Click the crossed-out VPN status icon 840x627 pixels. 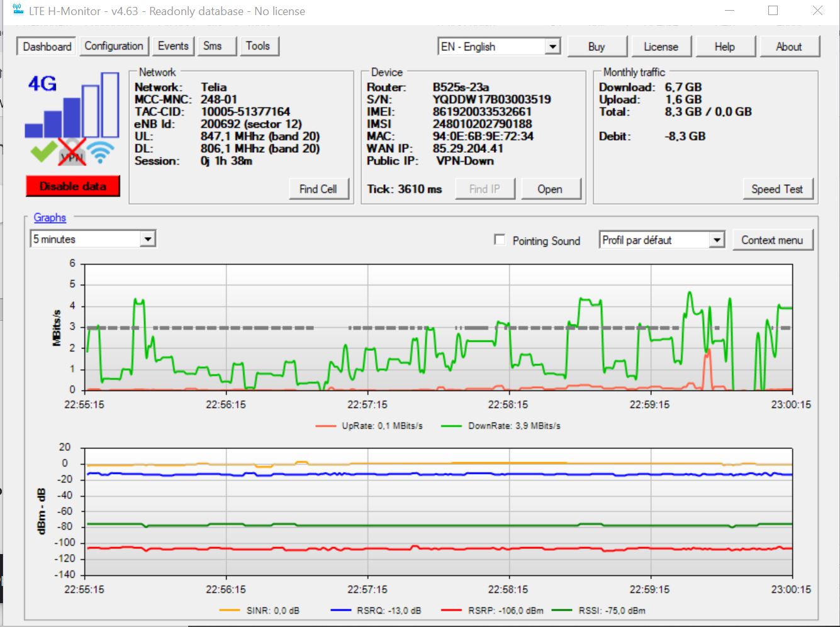[72, 152]
